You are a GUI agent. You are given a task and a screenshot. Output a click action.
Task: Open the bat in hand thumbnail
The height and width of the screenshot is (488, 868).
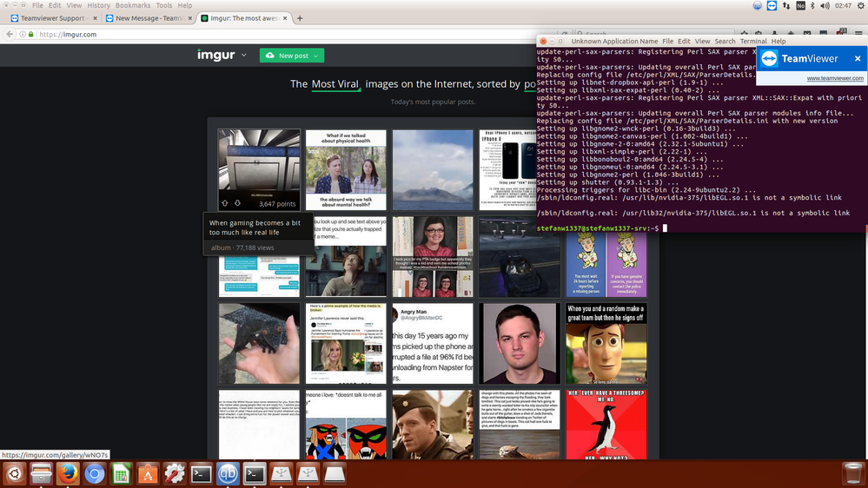259,344
